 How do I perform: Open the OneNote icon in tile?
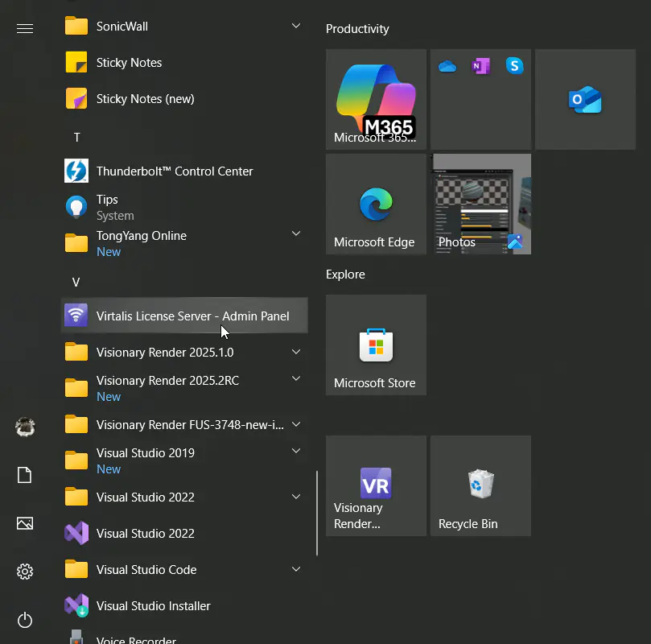[480, 66]
